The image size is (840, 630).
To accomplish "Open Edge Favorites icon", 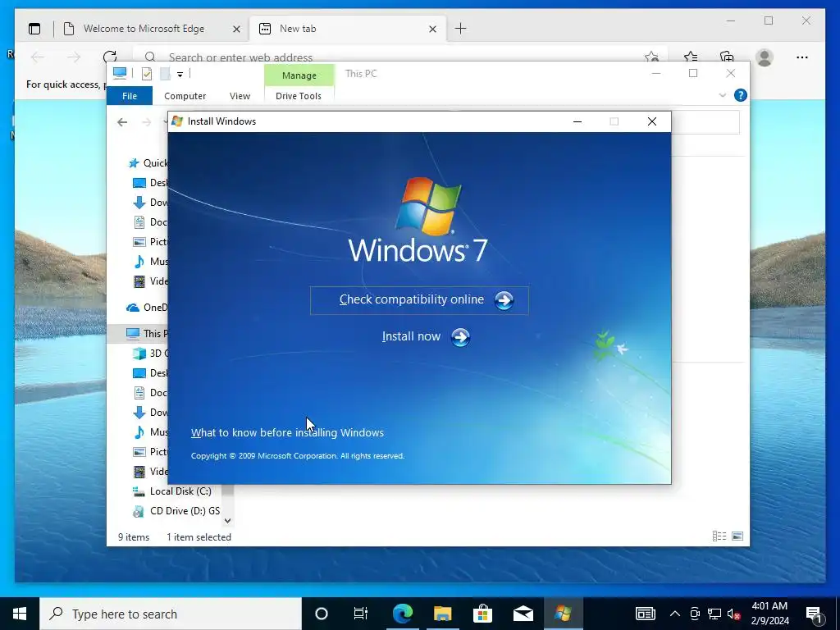I will click(691, 57).
